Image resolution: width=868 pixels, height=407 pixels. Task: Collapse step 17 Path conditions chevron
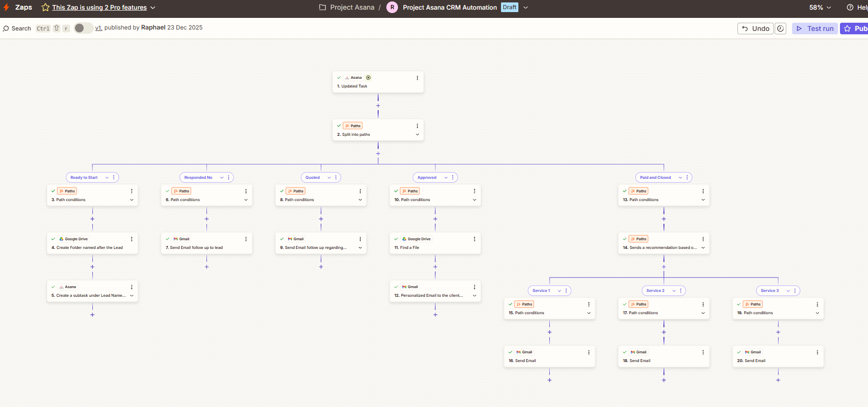point(703,313)
